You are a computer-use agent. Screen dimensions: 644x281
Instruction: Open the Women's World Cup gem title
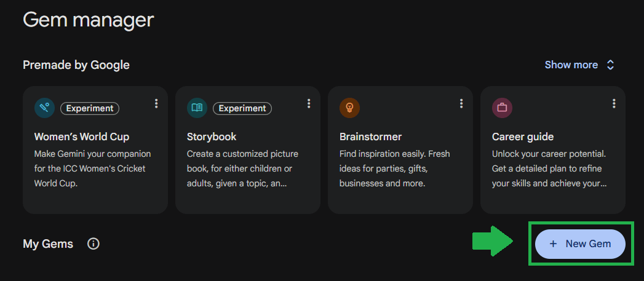coord(81,137)
